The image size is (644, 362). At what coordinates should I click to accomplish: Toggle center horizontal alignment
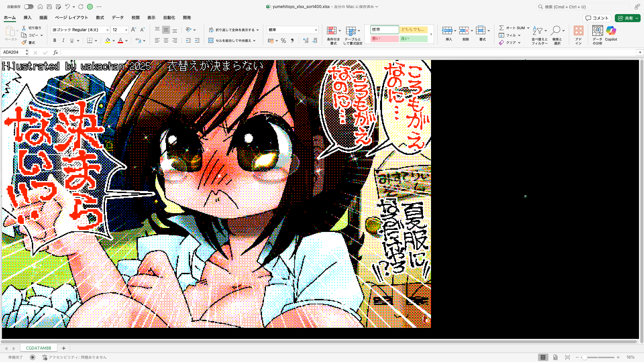(166, 41)
